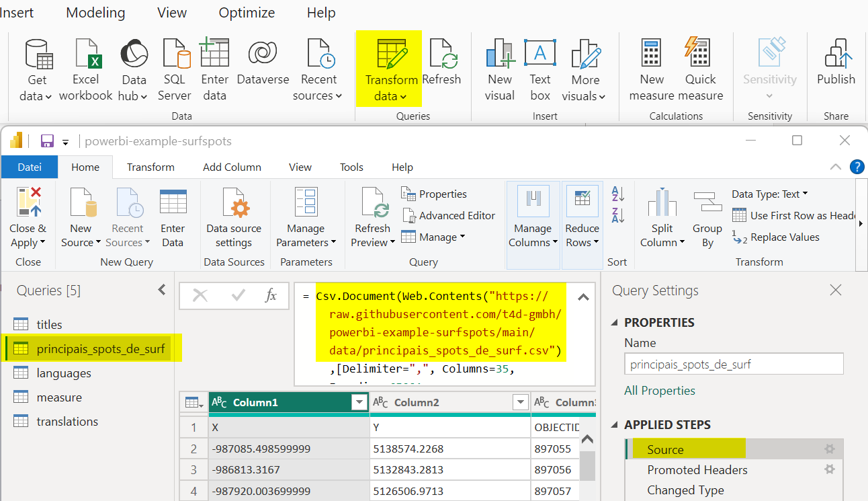This screenshot has height=501, width=868.
Task: Switch to View tab in query editor
Action: click(300, 167)
